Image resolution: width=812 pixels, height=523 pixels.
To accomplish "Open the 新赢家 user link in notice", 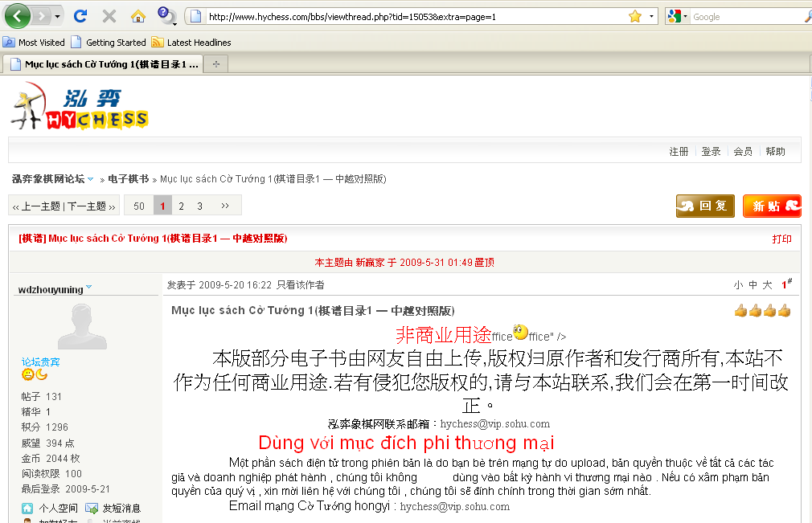I will pos(370,262).
